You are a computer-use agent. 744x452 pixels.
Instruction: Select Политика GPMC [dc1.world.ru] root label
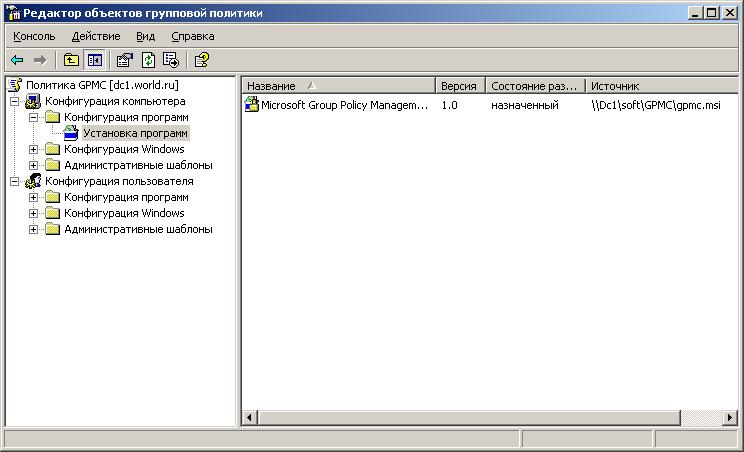pyautogui.click(x=102, y=85)
